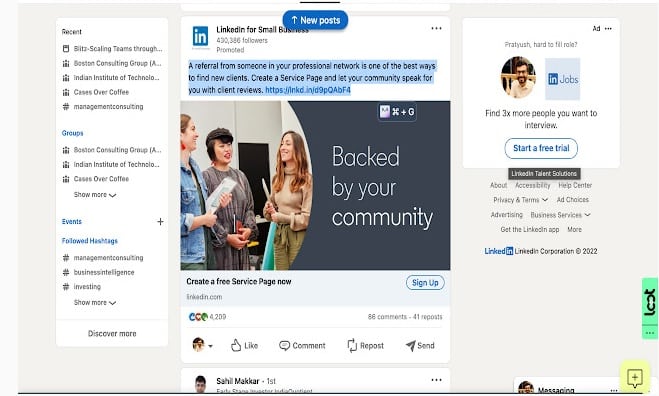This screenshot has height=396, width=659.
Task: Open the Ad options three-dot menu
Action: click(608, 29)
